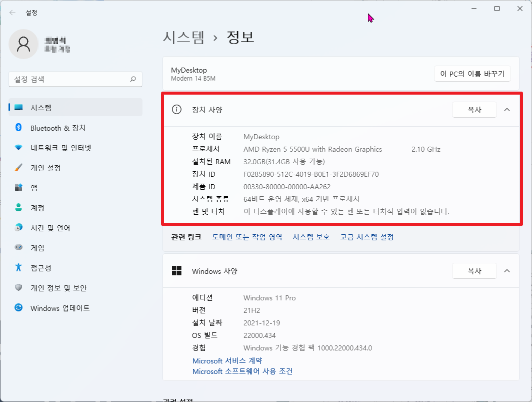The height and width of the screenshot is (402, 532).
Task: Click the magnifier icon in 설정 검색
Action: (133, 79)
